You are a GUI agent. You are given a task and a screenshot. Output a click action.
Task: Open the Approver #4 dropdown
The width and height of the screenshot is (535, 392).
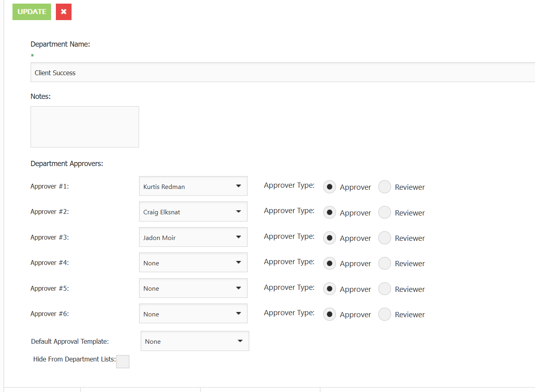[x=193, y=263]
